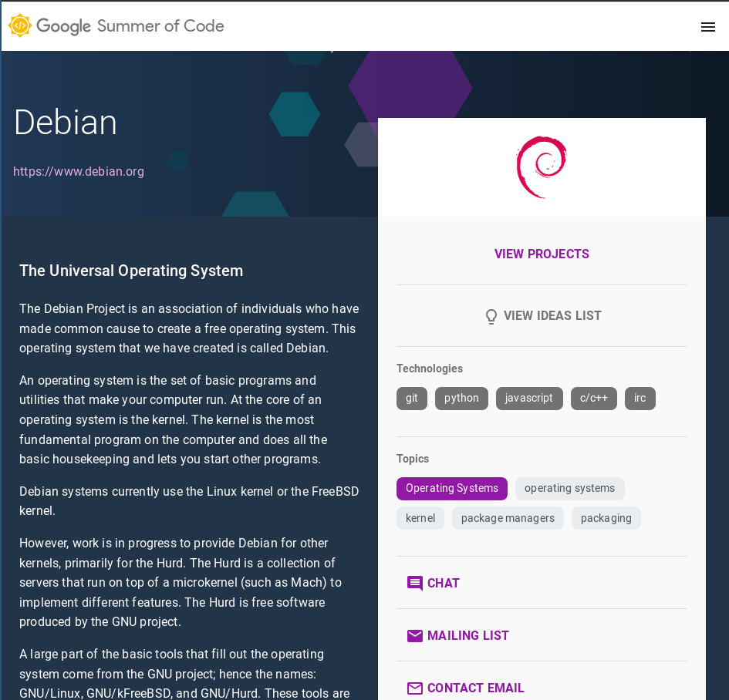Click the Google Summer of Code title text
Viewport: 729px width, 700px height.
coord(130,26)
